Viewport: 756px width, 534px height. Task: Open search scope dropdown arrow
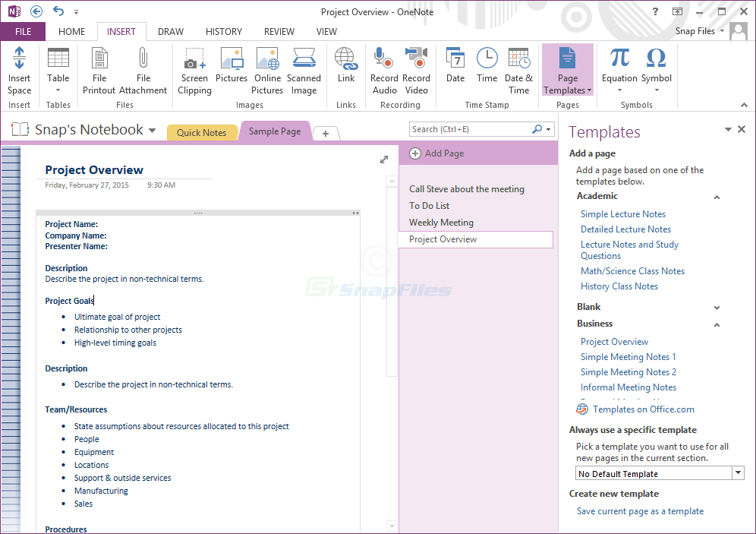(548, 129)
